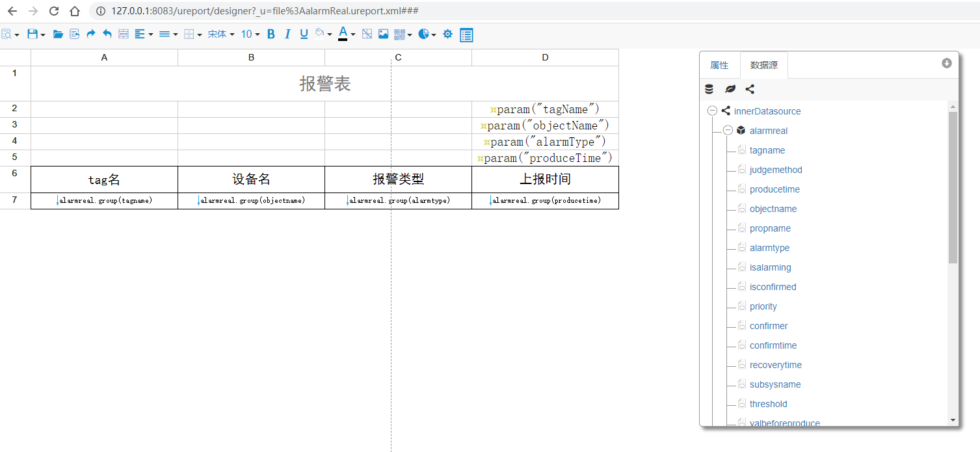Select the 设备名 header cell
This screenshot has height=452, width=980.
(251, 179)
